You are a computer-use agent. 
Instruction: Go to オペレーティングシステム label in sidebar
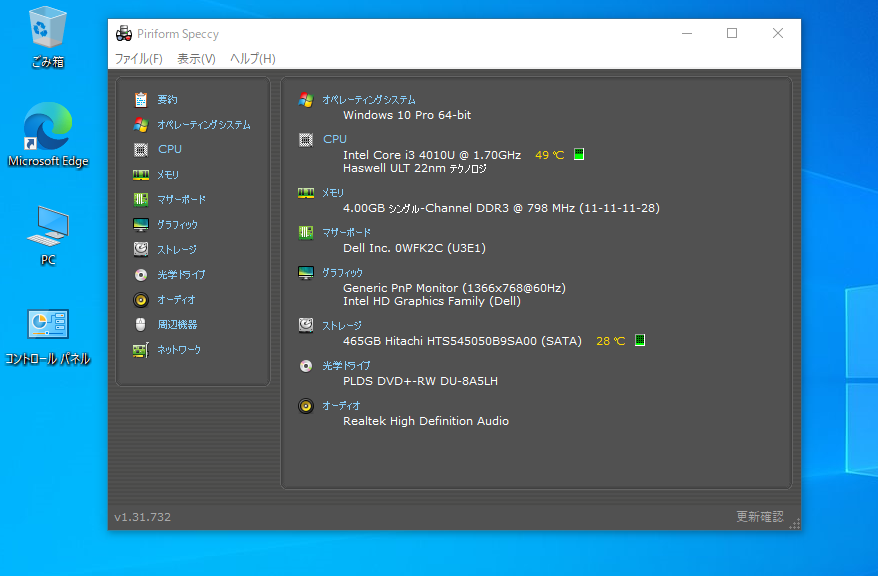point(204,125)
